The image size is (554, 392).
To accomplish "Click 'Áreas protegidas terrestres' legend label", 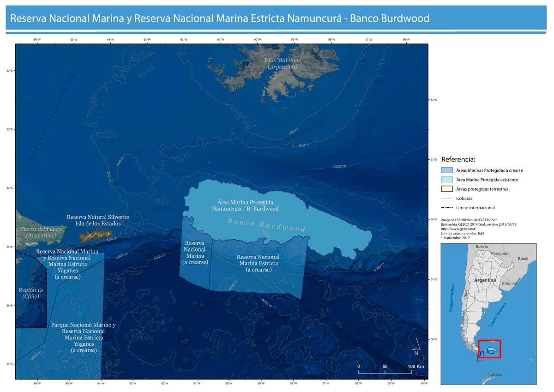I will click(482, 189).
